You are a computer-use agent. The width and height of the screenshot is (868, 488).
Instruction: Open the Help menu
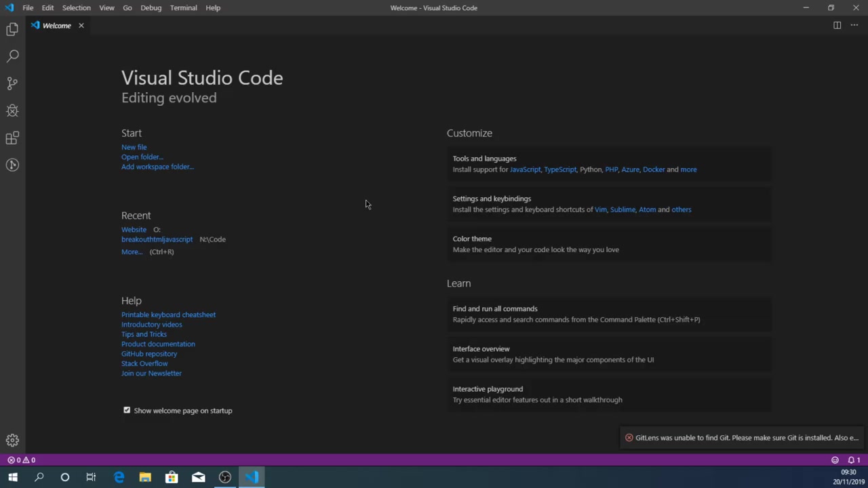[213, 7]
